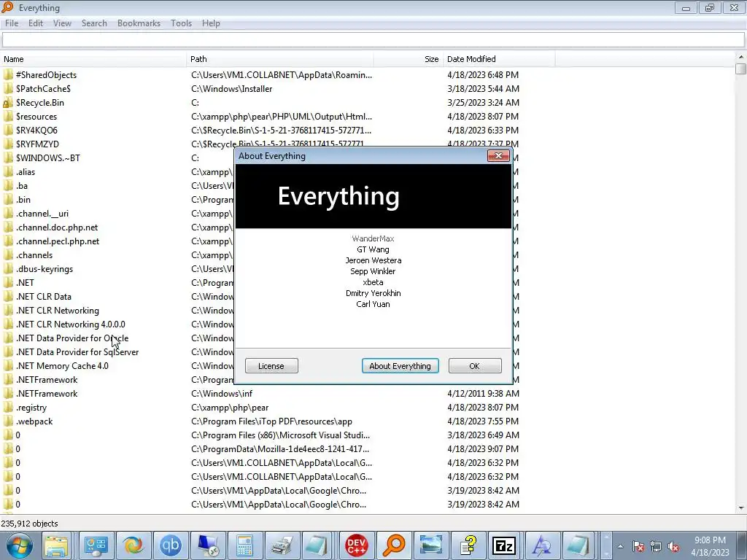Click the folder icon beside .channels
747x560 pixels.
[7, 255]
